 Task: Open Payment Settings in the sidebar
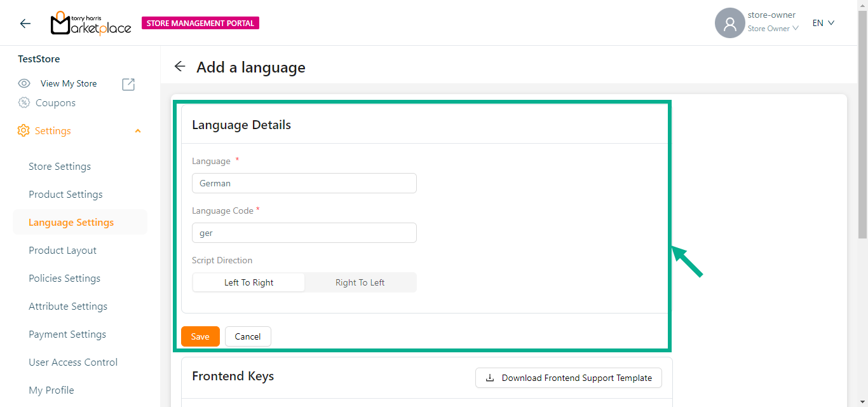coord(67,335)
